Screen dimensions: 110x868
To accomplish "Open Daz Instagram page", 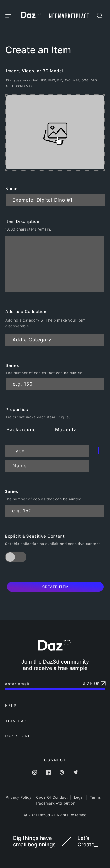I will (34, 772).
